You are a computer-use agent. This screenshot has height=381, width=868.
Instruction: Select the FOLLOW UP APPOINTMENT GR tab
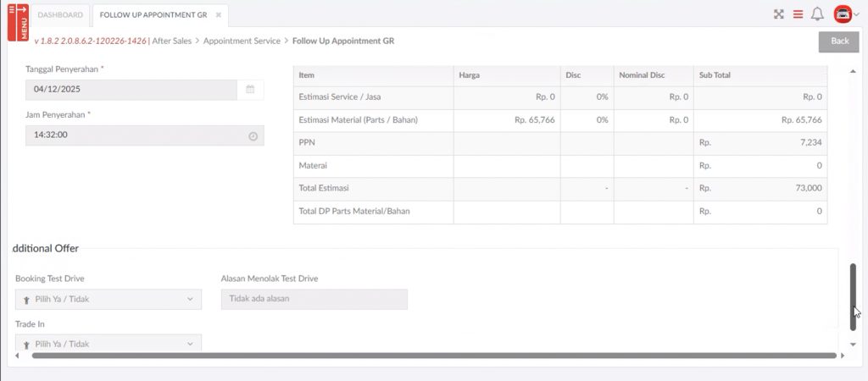(x=153, y=15)
